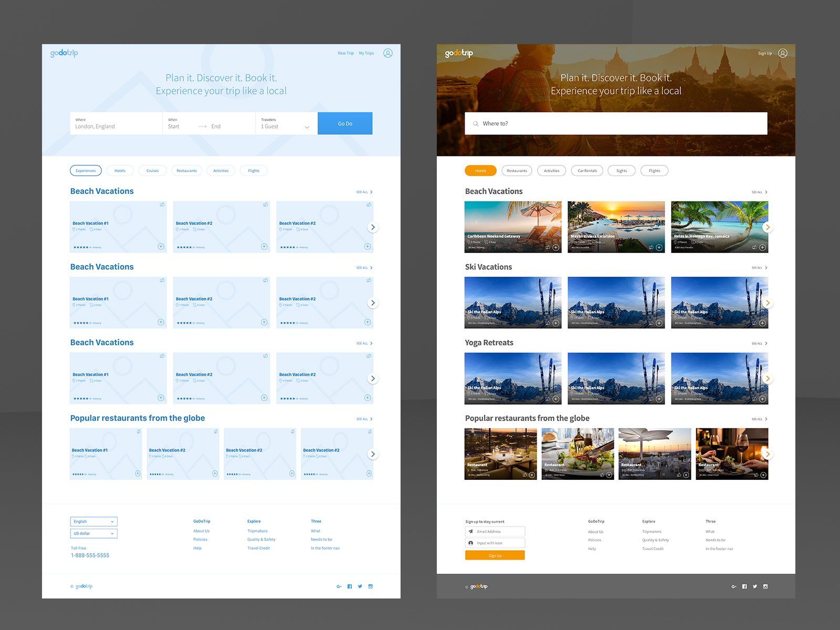The height and width of the screenshot is (630, 840).
Task: Open Twitter from the white footer
Action: tap(360, 586)
